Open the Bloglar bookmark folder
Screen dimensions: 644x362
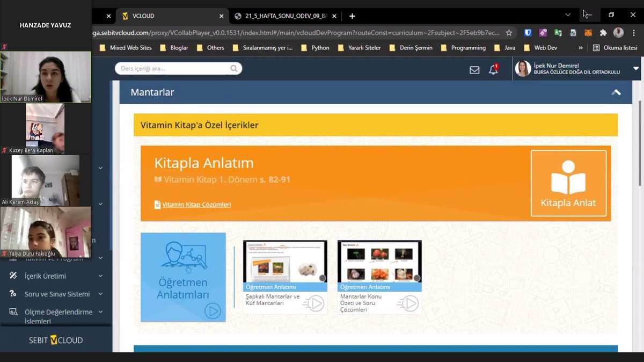pyautogui.click(x=174, y=48)
